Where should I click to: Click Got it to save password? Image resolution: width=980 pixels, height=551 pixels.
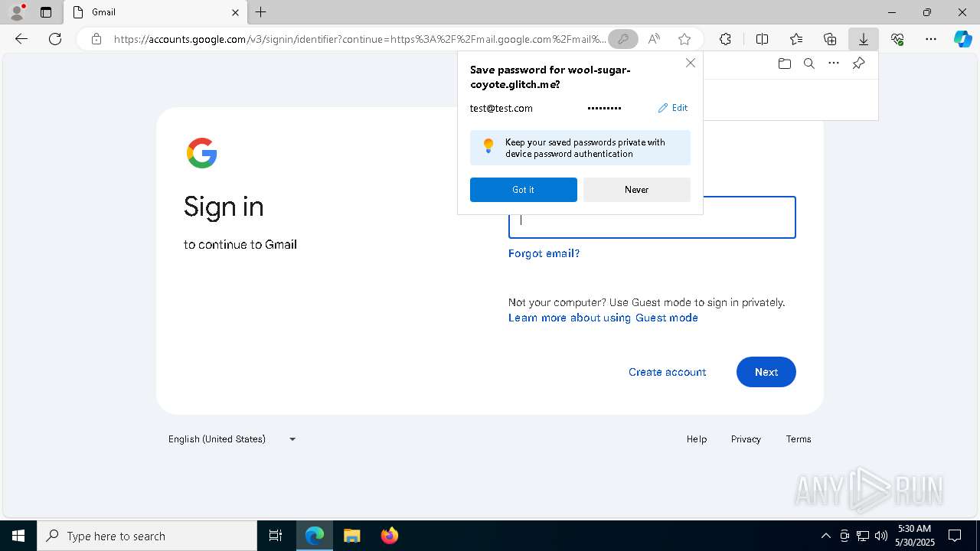pos(524,190)
